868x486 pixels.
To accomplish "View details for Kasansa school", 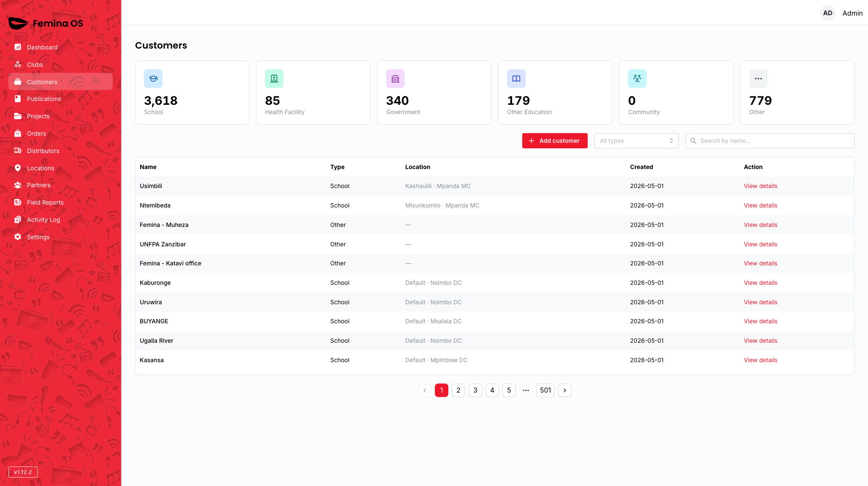I will pyautogui.click(x=760, y=360).
